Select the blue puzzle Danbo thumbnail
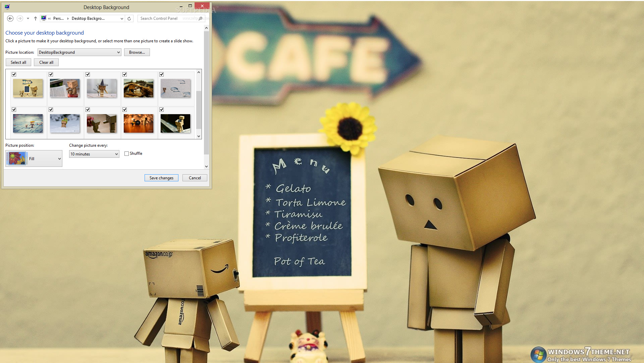644x363 pixels. pyautogui.click(x=28, y=124)
